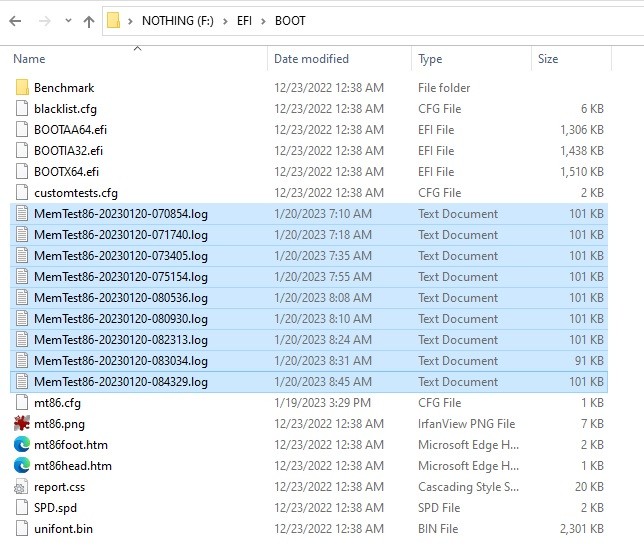644x553 pixels.
Task: Select file name customtests.cfg
Action: (76, 193)
